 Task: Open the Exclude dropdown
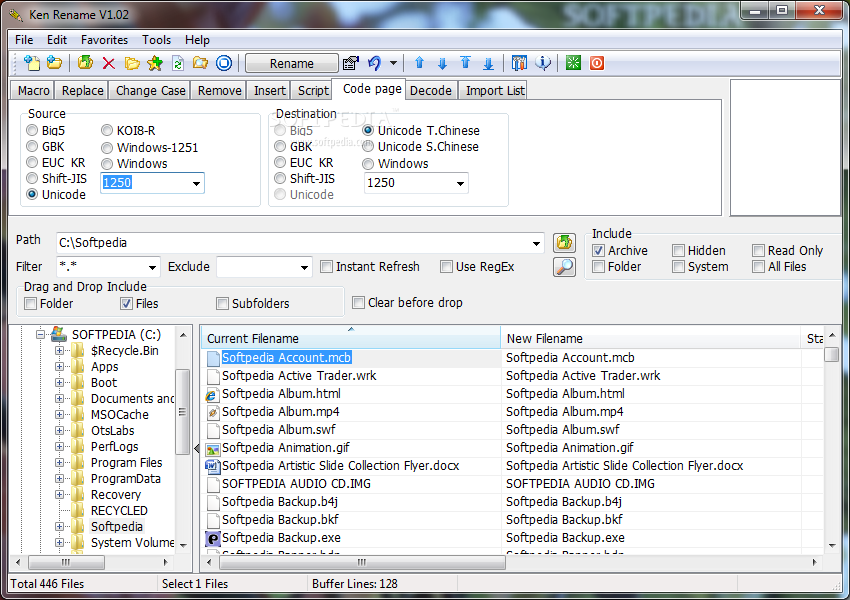(x=304, y=267)
